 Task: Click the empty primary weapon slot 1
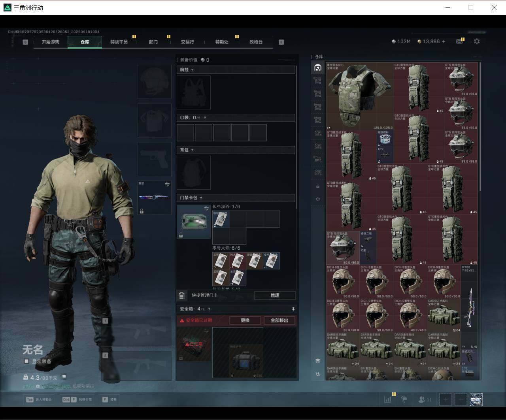tap(136, 331)
